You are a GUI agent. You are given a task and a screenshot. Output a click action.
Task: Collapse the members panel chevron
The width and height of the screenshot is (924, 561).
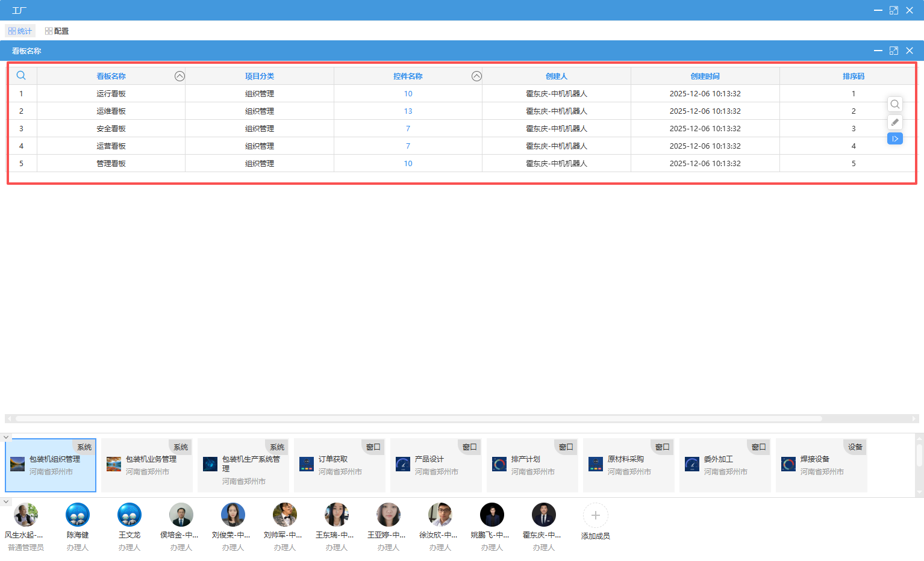click(6, 501)
